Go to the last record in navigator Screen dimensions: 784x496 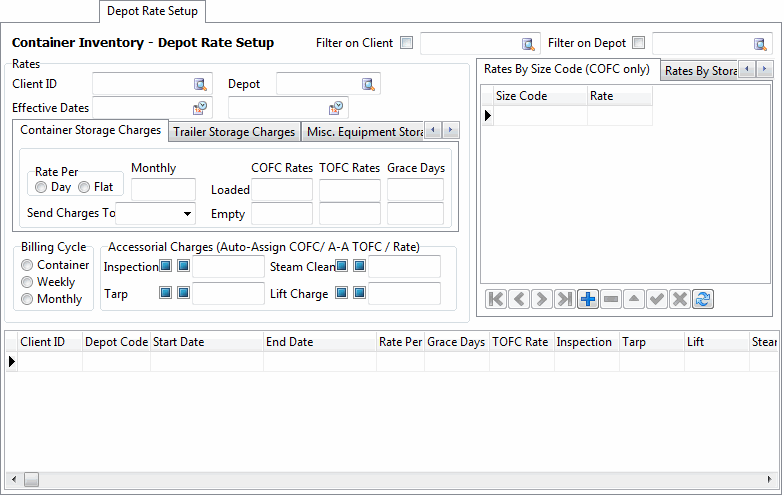pos(565,299)
